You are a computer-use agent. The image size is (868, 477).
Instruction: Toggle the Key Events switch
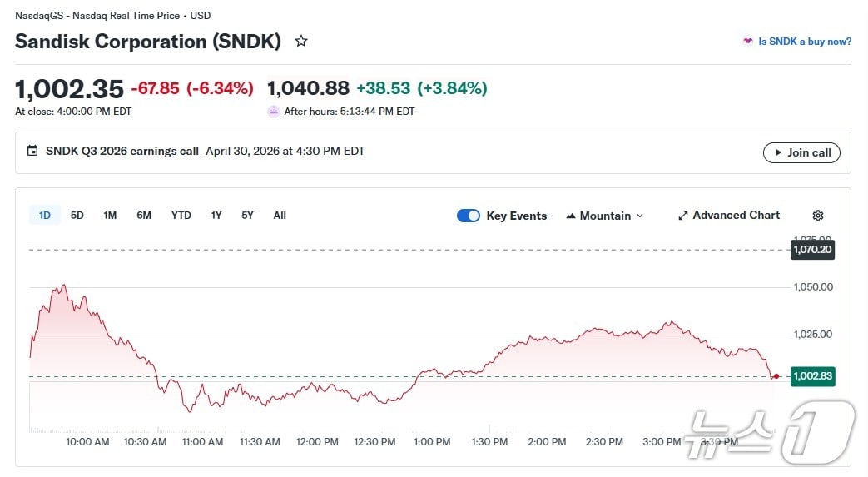(x=469, y=216)
